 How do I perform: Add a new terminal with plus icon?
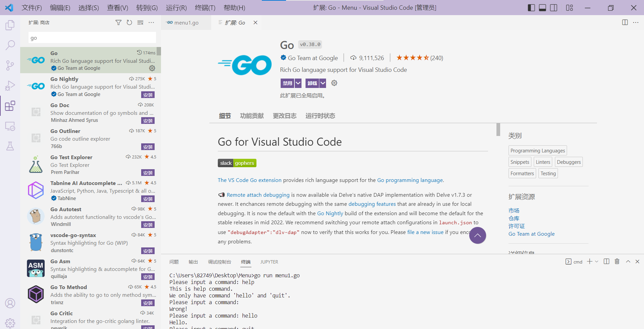(590, 262)
